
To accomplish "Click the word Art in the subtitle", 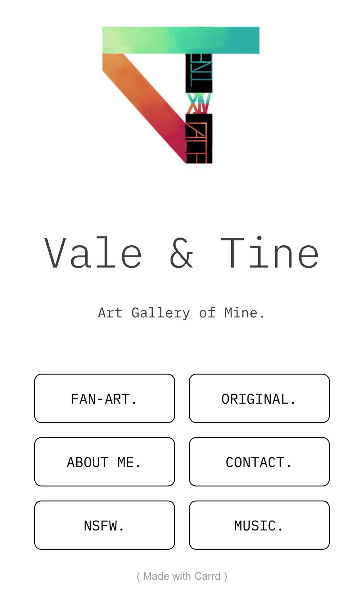I will [x=110, y=313].
